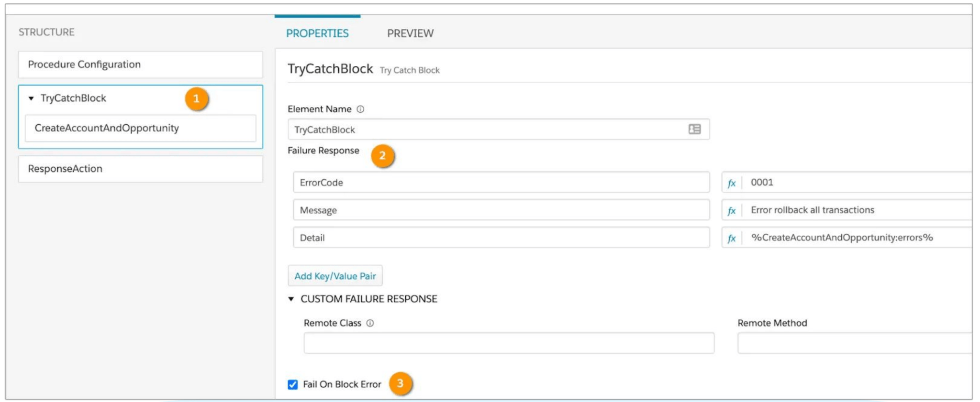Click the info icon next to Remote Class
The width and height of the screenshot is (980, 402).
pyautogui.click(x=370, y=323)
